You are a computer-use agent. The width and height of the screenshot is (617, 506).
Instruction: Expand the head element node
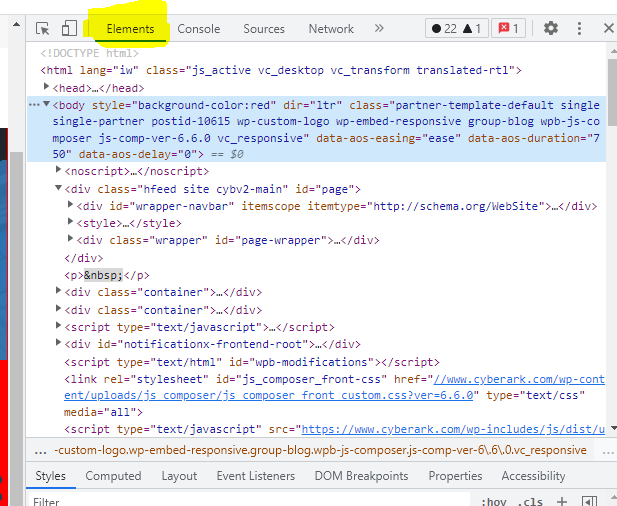[x=46, y=87]
